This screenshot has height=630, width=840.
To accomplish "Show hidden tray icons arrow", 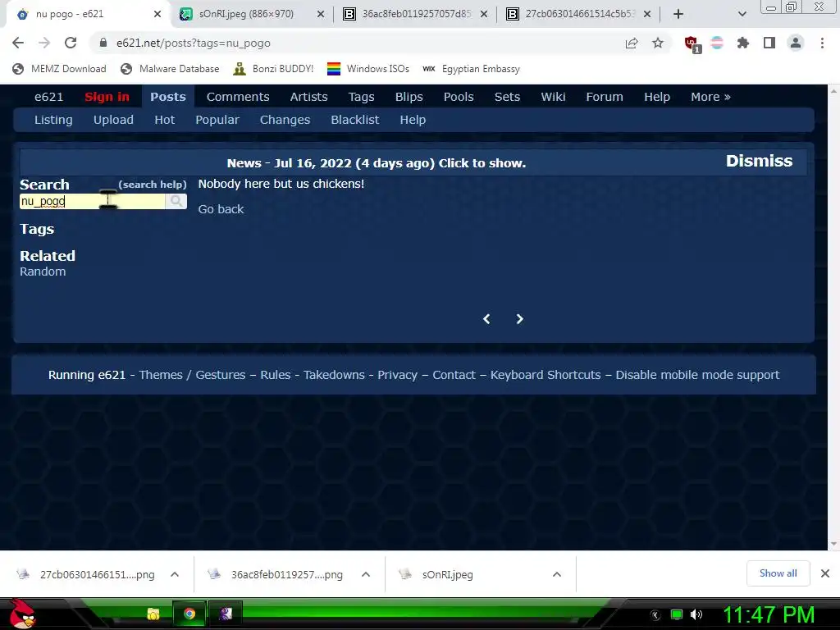I will (x=655, y=615).
